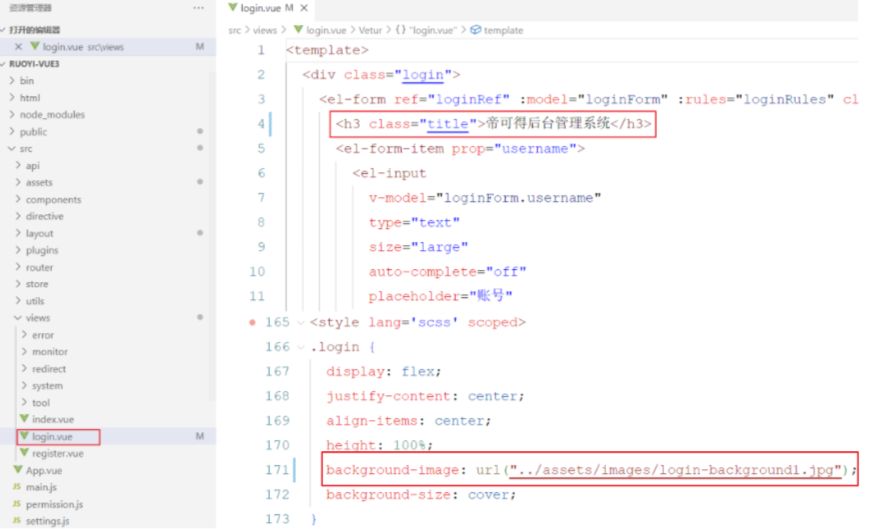Open the Explorer more actions ellipsis menu
Screen dimensions: 877x529
point(200,7)
